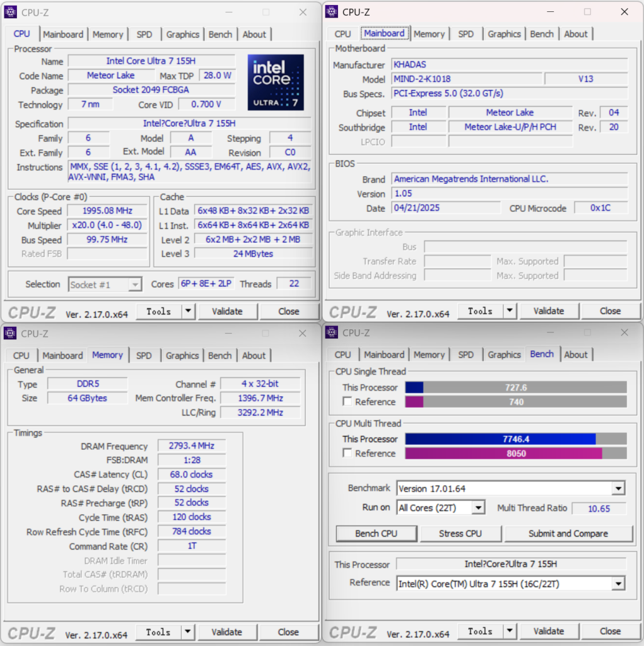Open the Benchmark version dropdown
The width and height of the screenshot is (644, 646).
618,488
